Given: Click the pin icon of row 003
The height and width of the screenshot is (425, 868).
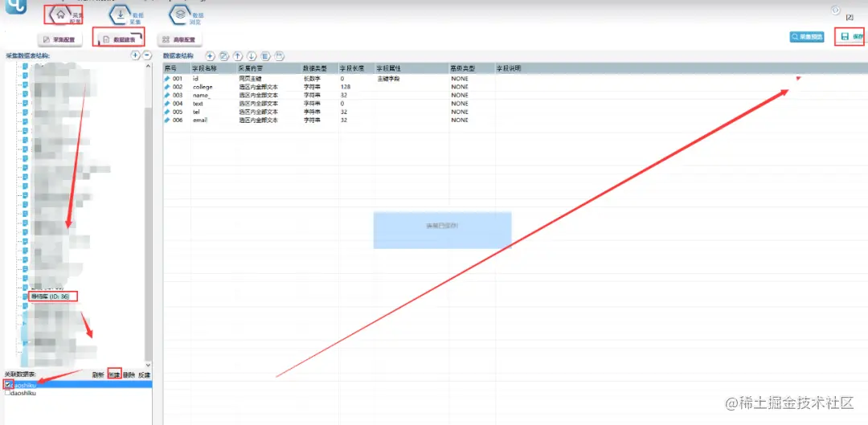Looking at the screenshot, I should [168, 95].
